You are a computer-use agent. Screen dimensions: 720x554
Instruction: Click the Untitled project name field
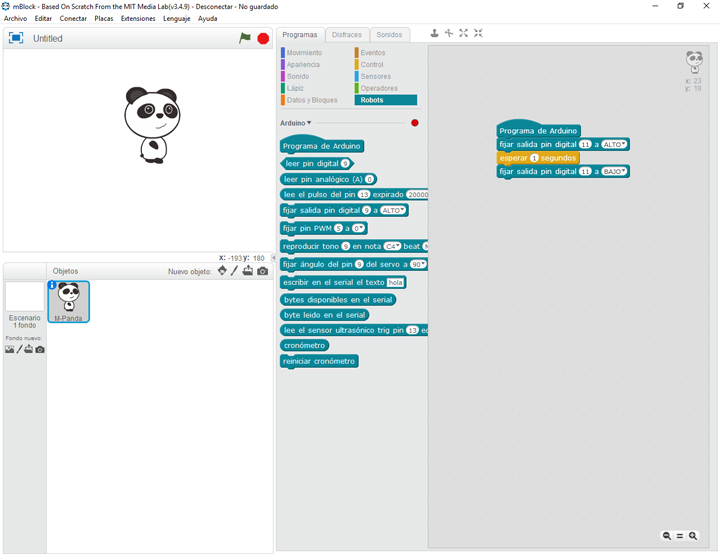pos(48,39)
